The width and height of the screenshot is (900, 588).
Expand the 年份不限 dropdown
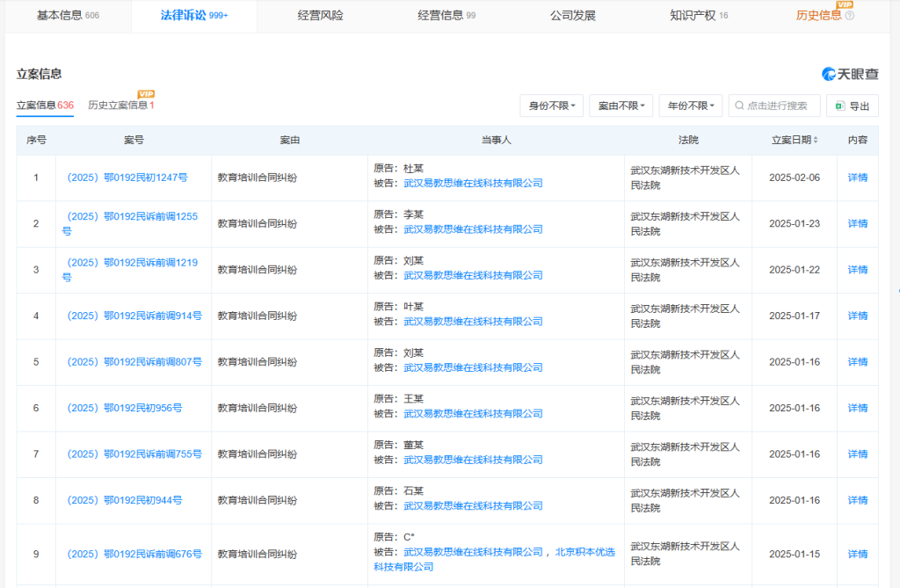pos(691,105)
